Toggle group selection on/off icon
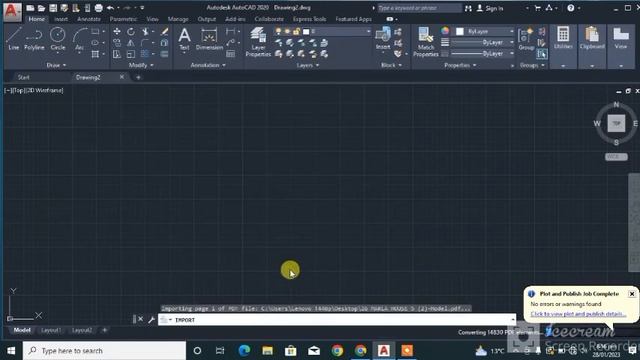The width and height of the screenshot is (640, 360). coord(542,54)
